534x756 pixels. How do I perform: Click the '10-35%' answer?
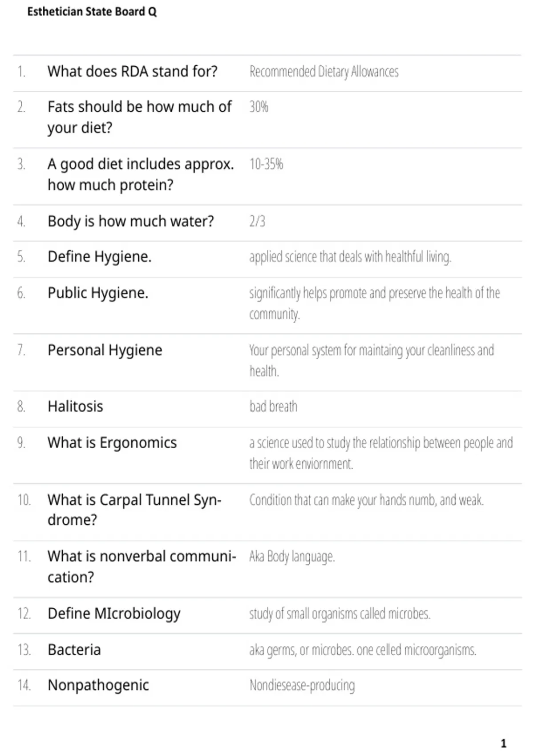tap(266, 164)
